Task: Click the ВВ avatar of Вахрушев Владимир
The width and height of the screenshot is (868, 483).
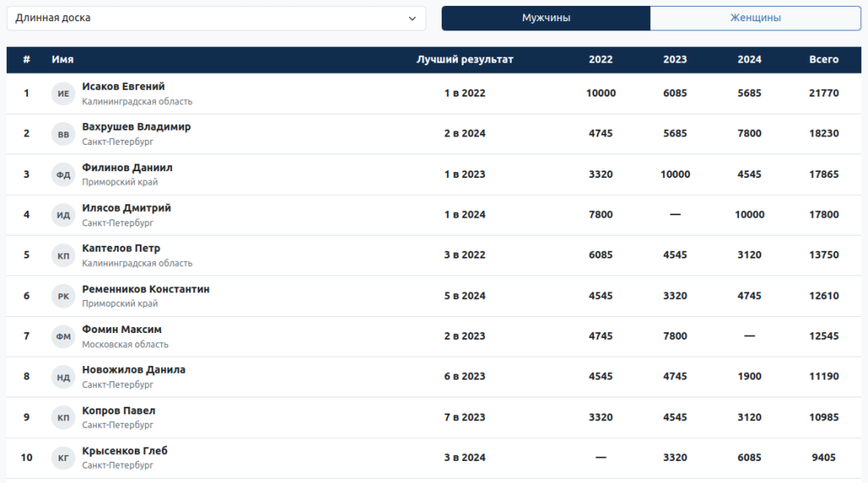Action: 64,134
